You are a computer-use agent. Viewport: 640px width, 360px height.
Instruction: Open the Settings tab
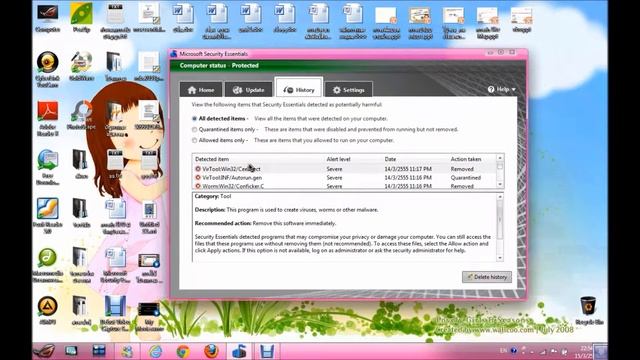(349, 90)
